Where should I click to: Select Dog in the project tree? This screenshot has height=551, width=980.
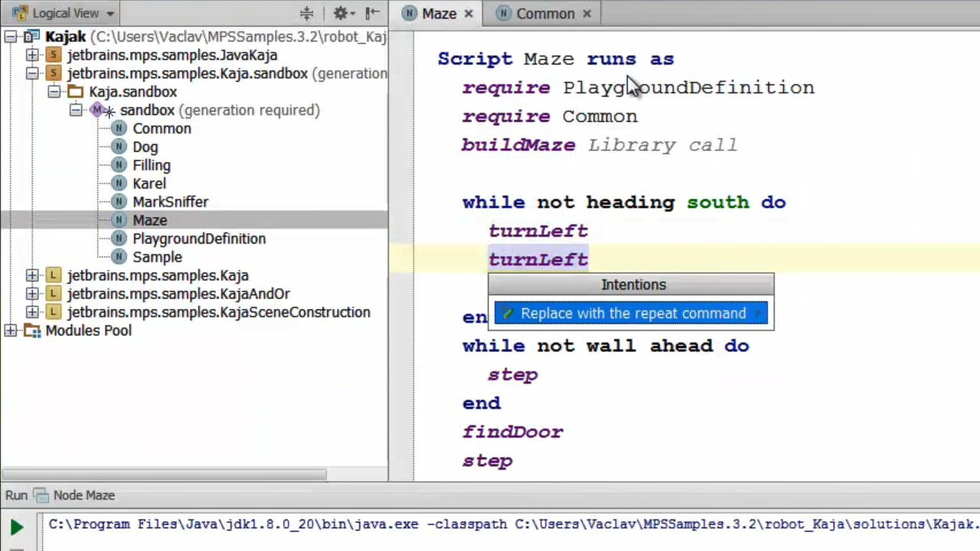[x=145, y=147]
